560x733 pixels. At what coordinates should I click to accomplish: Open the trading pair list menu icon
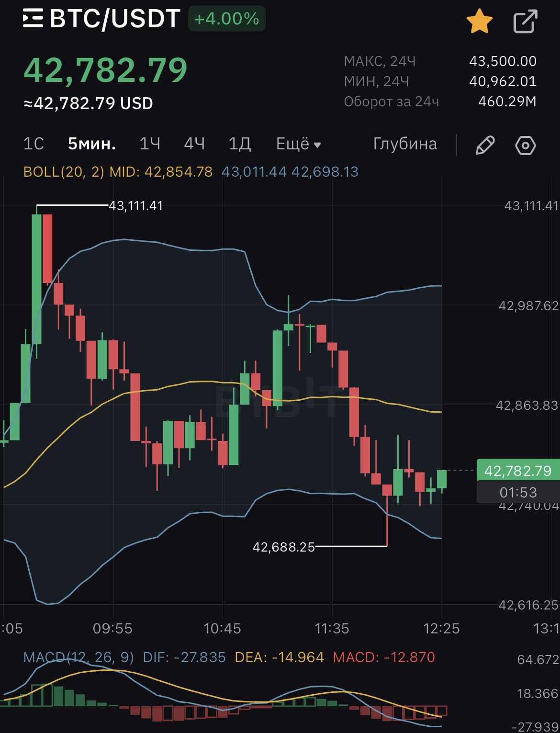pos(33,19)
